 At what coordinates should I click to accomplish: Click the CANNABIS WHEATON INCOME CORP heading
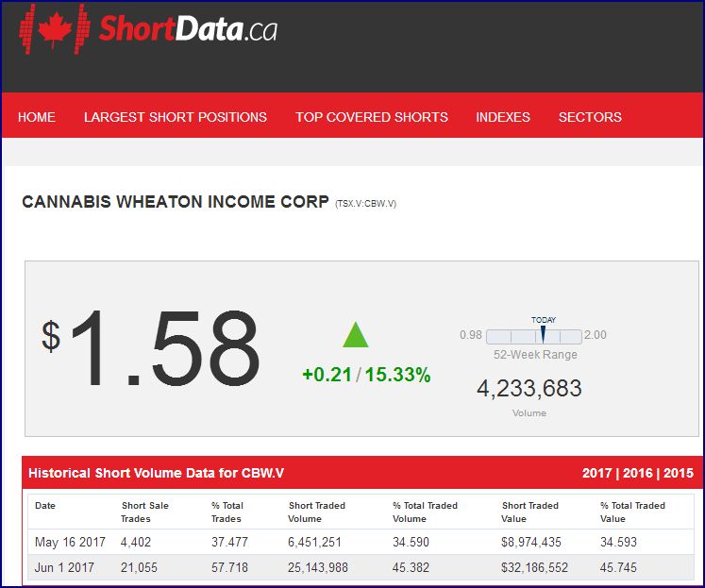click(x=176, y=201)
